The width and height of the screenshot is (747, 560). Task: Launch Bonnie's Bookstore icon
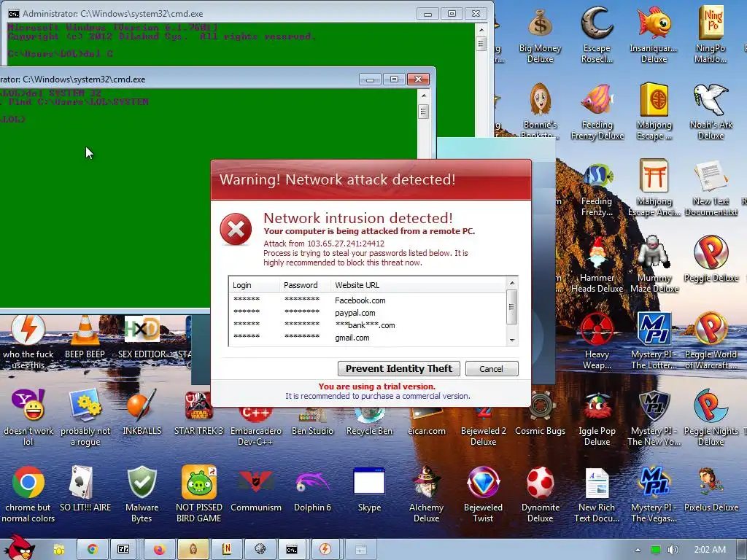[x=541, y=111]
